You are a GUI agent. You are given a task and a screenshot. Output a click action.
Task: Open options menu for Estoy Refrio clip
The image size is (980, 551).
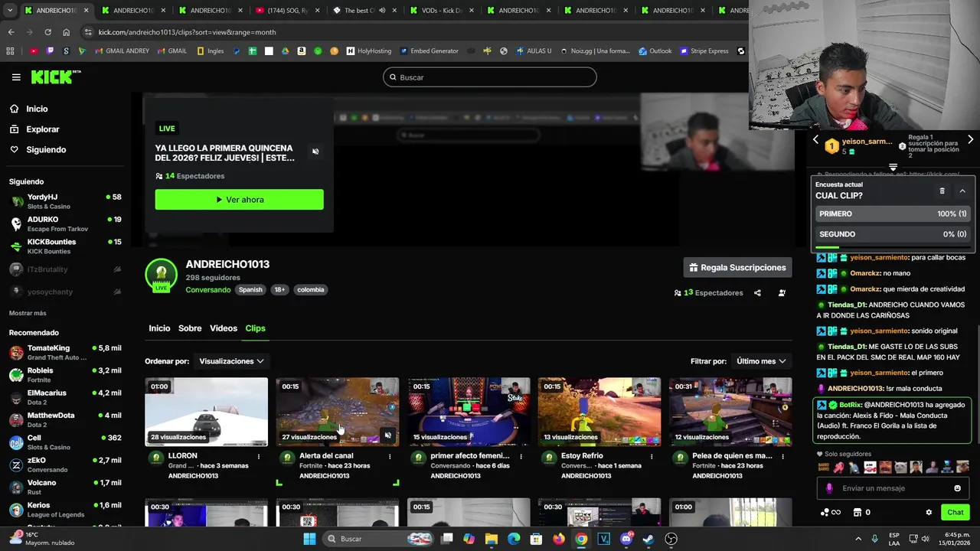click(x=652, y=457)
